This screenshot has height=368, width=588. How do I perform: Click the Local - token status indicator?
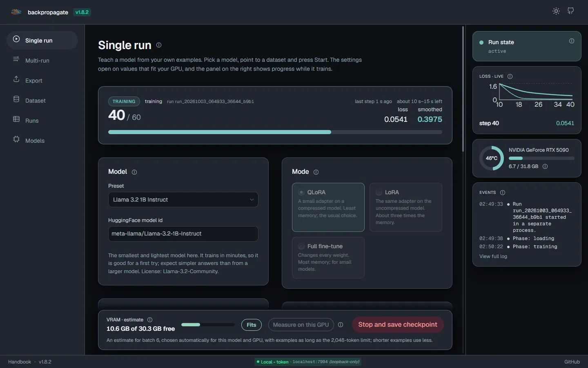(x=308, y=362)
